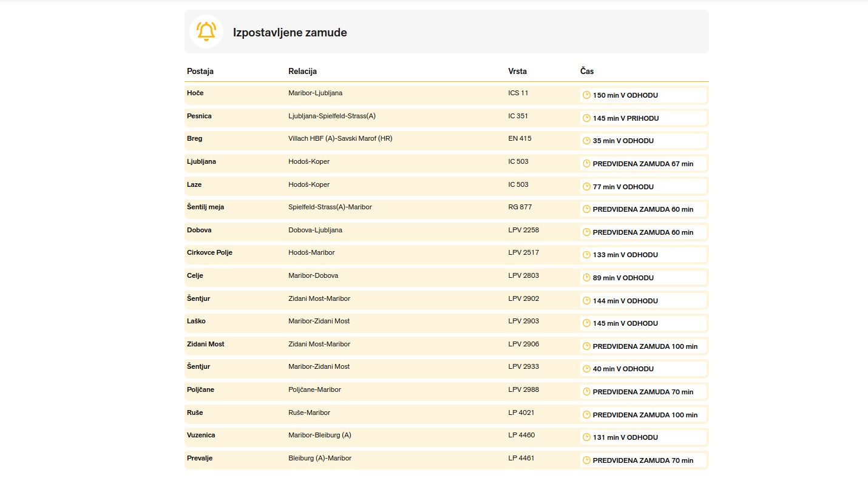
Task: Click clock icon in Celje row
Action: pos(586,278)
